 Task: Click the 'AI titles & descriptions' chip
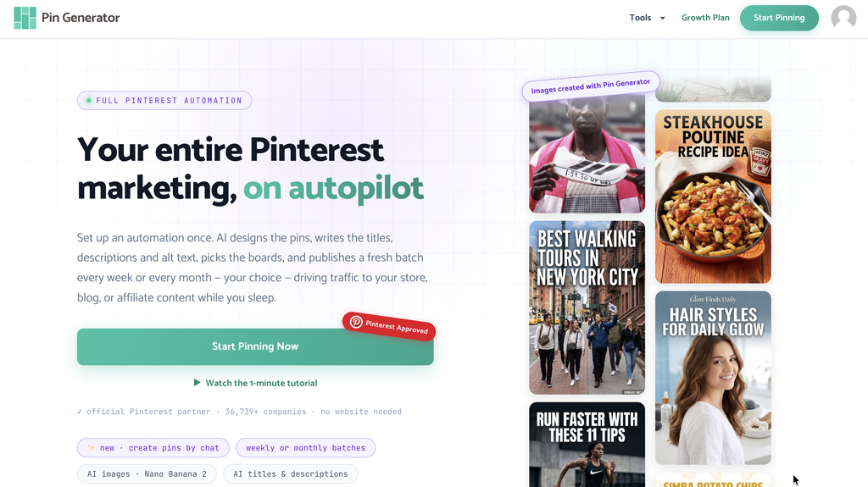(291, 473)
